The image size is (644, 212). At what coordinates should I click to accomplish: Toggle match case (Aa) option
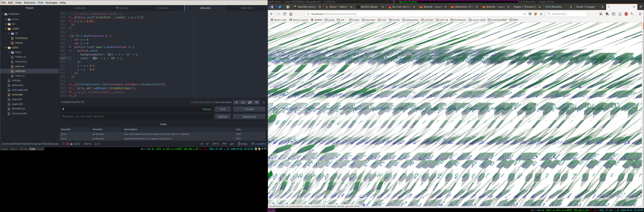click(243, 102)
